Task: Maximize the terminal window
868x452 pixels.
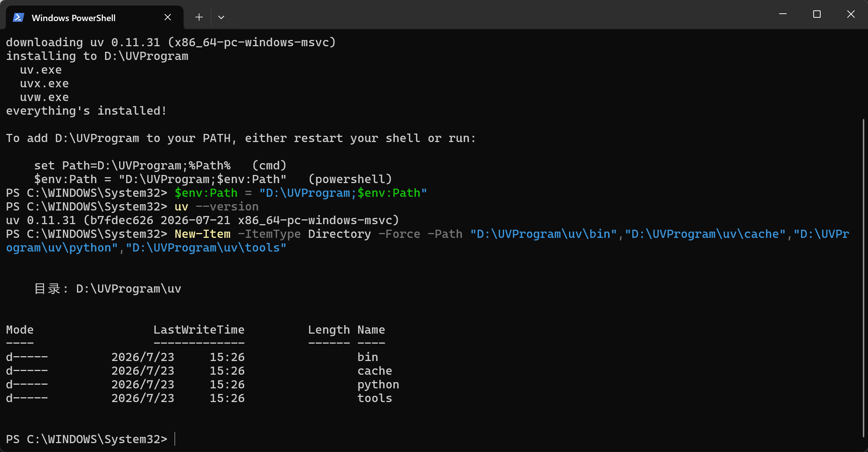Action: coord(817,14)
